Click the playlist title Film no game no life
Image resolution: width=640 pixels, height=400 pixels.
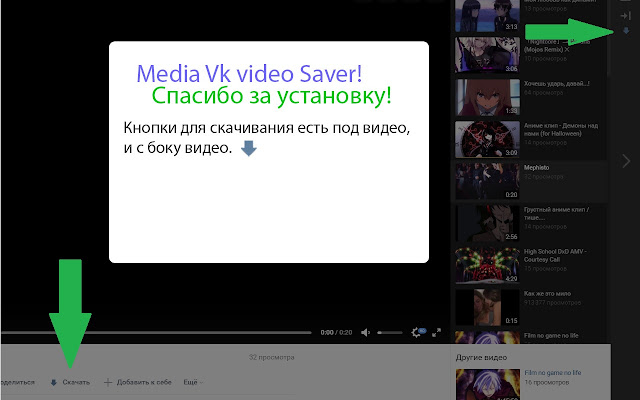551,336
